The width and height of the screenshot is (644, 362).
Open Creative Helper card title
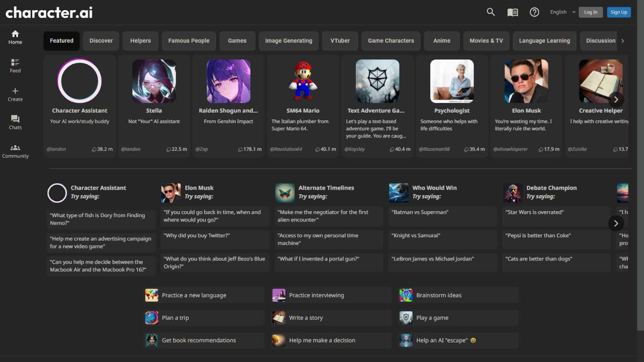[601, 111]
